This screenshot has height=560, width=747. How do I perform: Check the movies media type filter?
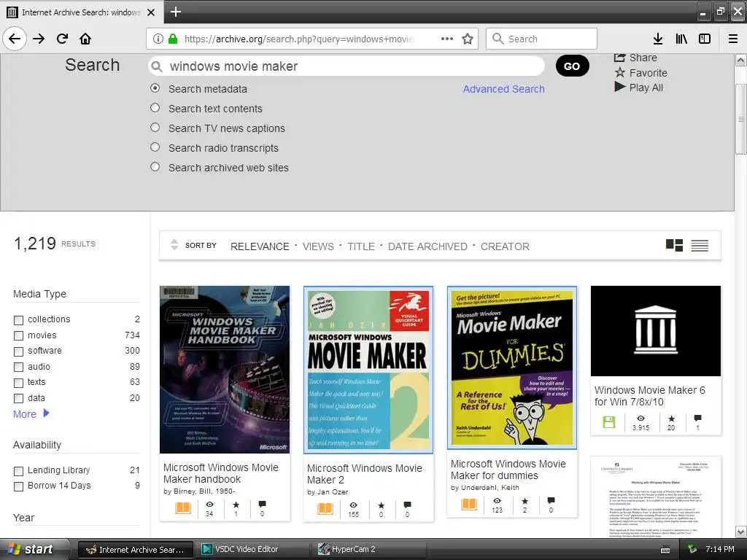[18, 335]
